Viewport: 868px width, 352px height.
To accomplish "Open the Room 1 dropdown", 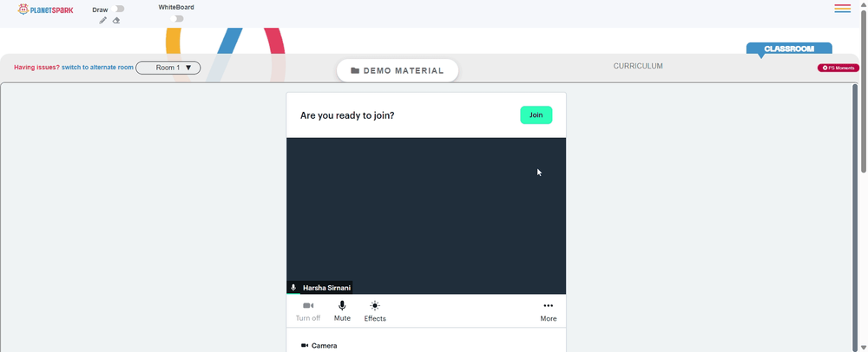I will point(168,68).
